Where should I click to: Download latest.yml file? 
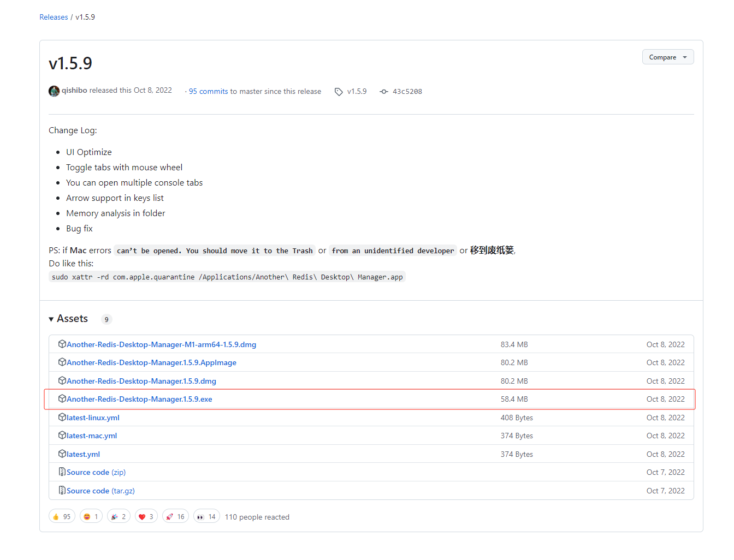[83, 454]
